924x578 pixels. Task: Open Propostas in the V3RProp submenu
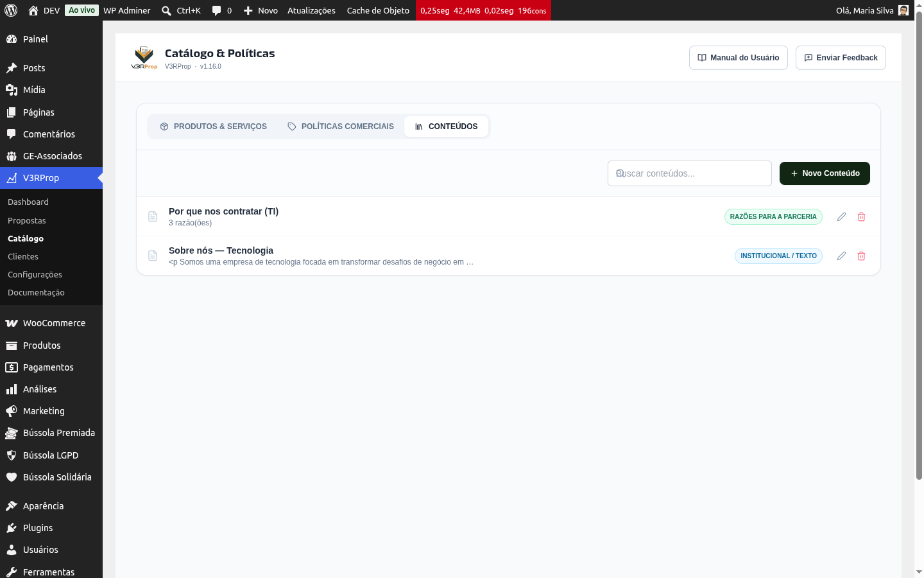[27, 220]
